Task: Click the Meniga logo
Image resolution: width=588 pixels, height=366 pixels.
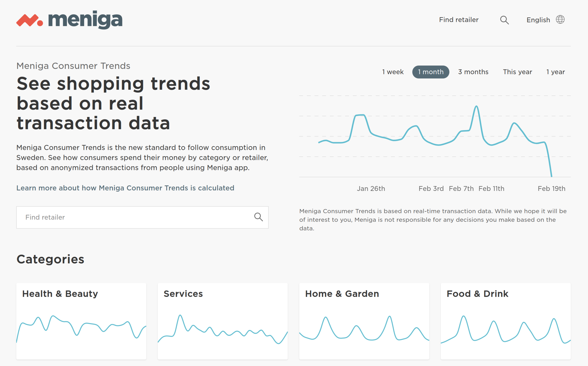Action: (69, 20)
